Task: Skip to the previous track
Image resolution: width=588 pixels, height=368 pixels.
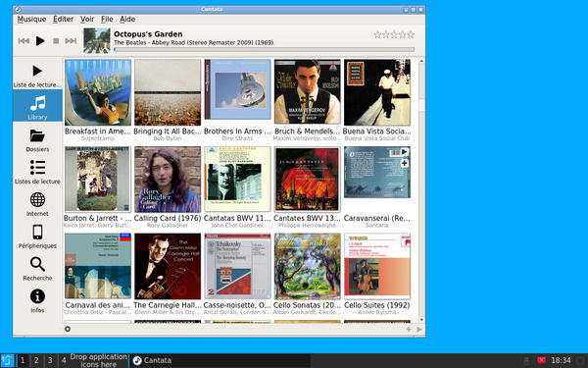Action: (24, 41)
